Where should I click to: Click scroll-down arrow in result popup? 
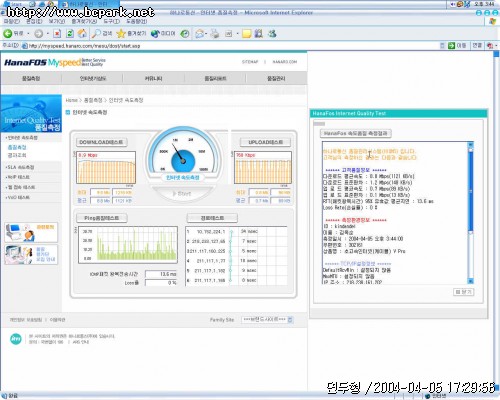click(x=470, y=281)
